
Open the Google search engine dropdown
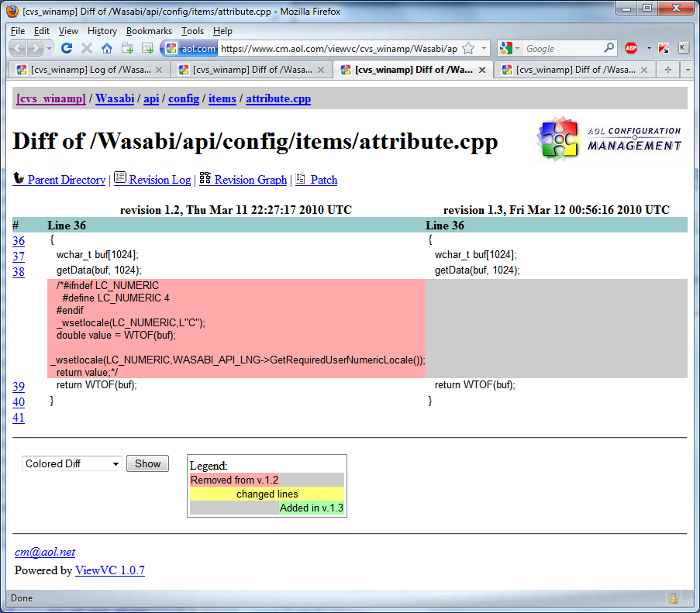[510, 48]
